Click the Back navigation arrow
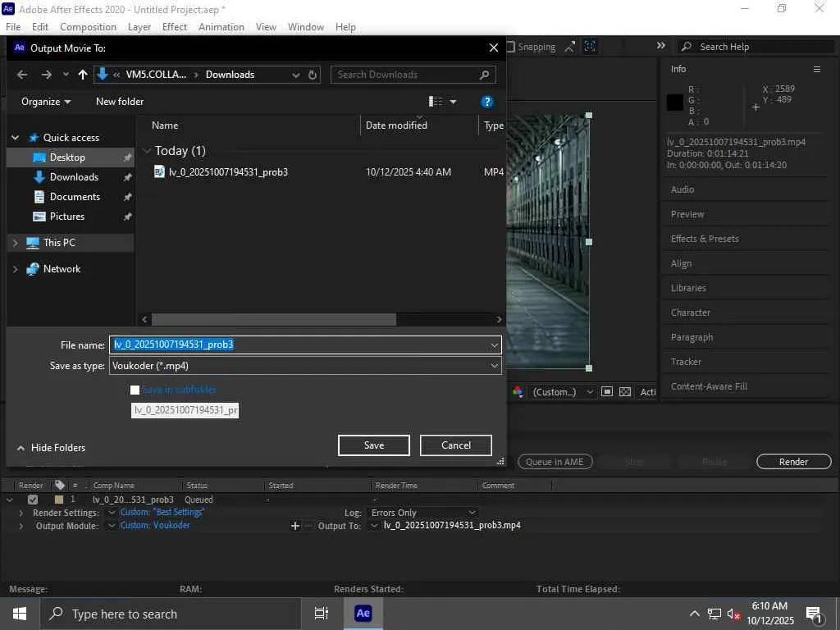The height and width of the screenshot is (630, 840). coord(22,75)
